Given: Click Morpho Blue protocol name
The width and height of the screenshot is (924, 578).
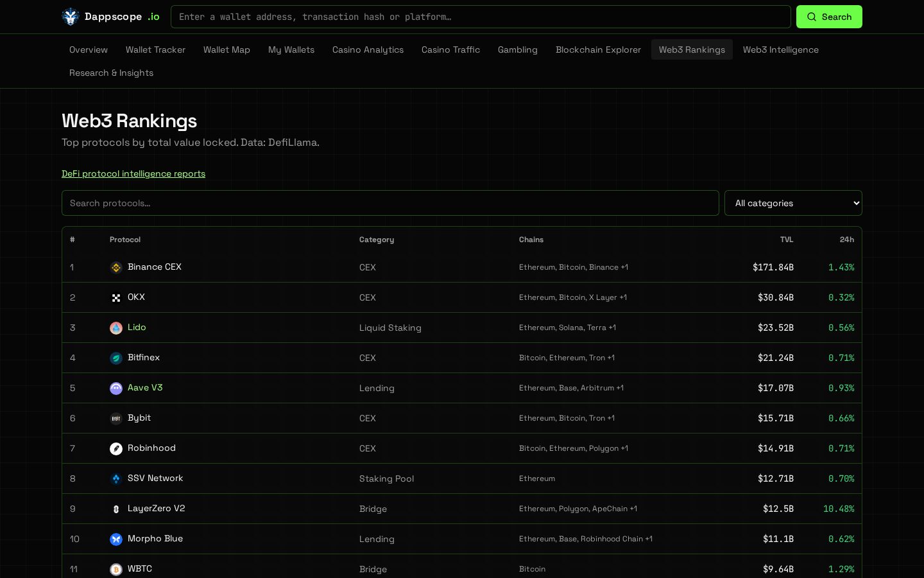Looking at the screenshot, I should coord(155,538).
